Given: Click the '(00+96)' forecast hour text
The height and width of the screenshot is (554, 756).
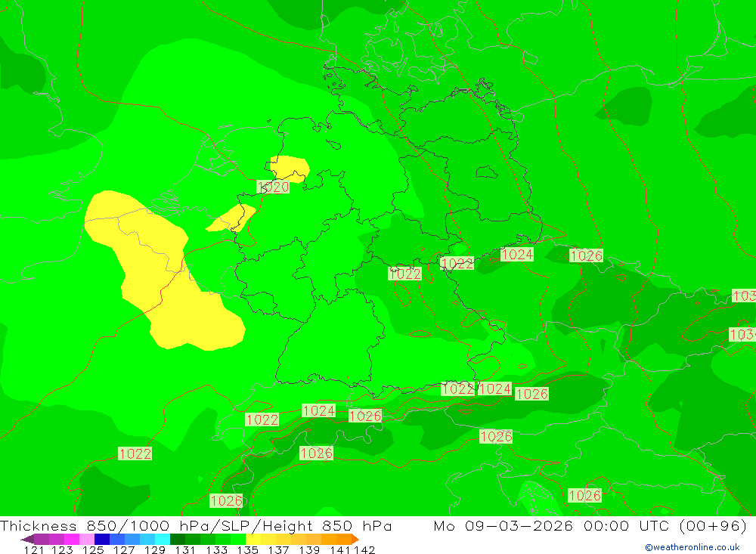Looking at the screenshot, I should (x=714, y=525).
